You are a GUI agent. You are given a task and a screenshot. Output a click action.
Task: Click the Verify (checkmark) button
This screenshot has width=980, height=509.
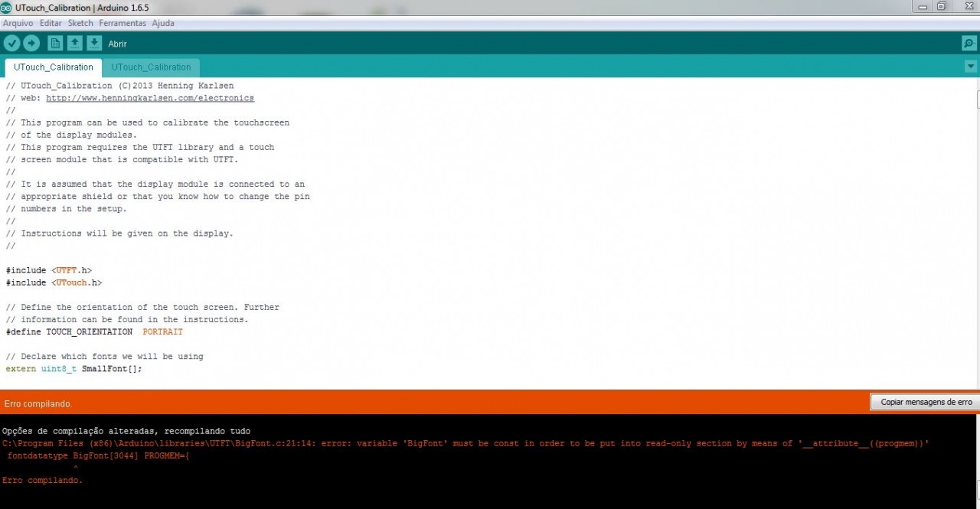tap(11, 44)
